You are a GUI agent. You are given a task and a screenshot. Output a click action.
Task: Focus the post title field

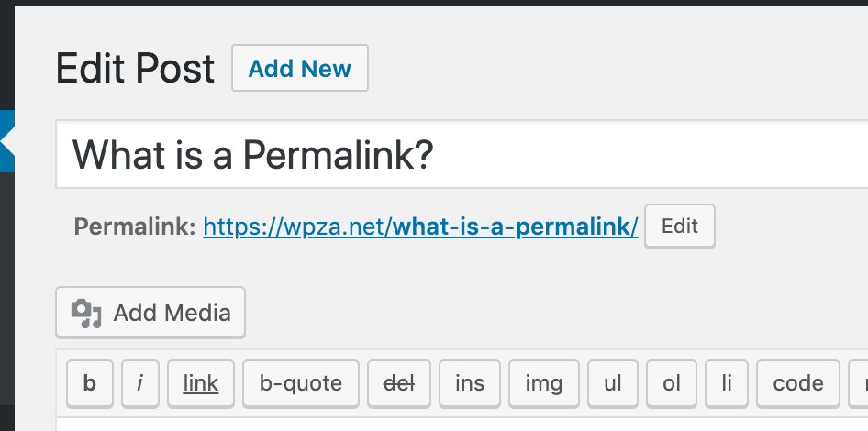(x=459, y=155)
